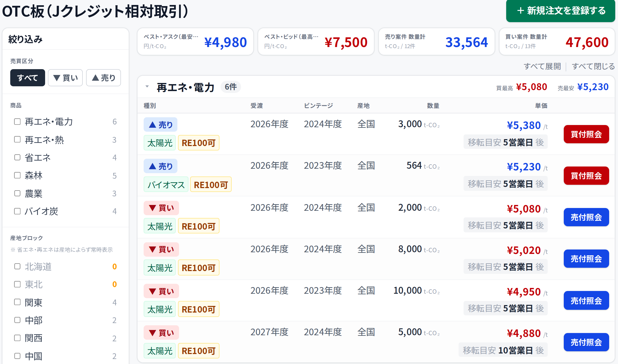The image size is (618, 364).
Task: Click 売付照会 for the ¥4,880 buy order
Action: click(586, 342)
